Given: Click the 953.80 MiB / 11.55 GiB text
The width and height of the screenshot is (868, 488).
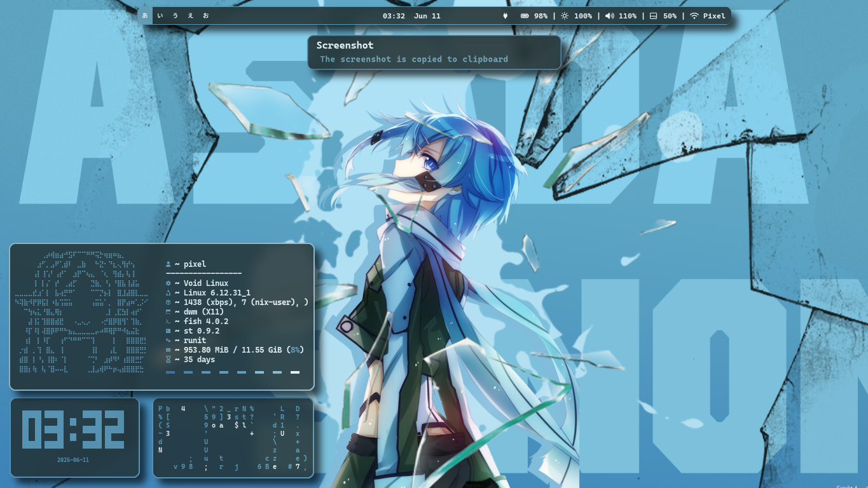Looking at the screenshot, I should [x=233, y=350].
